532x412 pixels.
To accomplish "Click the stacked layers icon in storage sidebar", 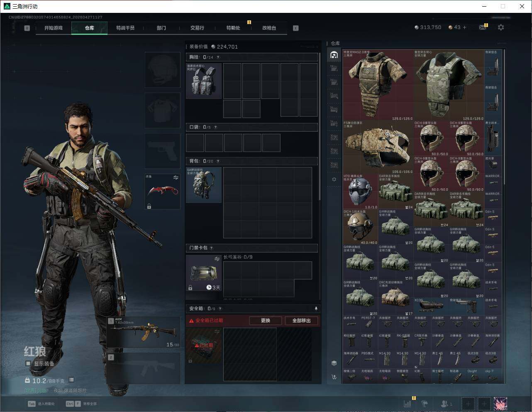I will pos(334,363).
